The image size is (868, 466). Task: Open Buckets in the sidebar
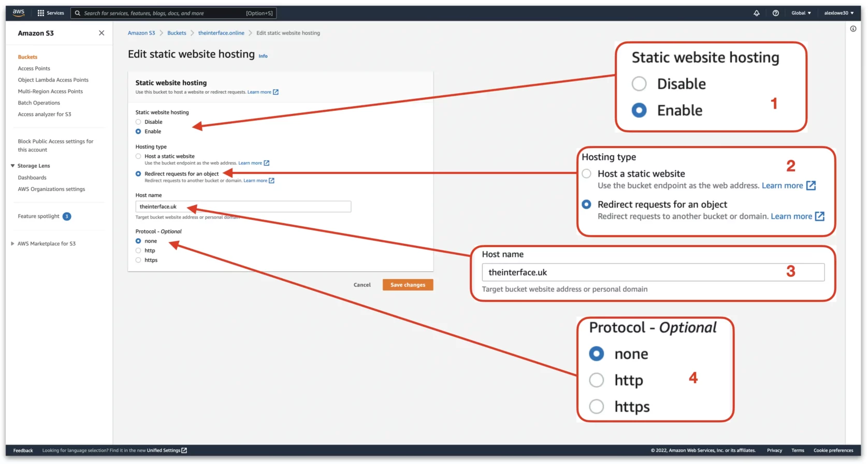27,57
